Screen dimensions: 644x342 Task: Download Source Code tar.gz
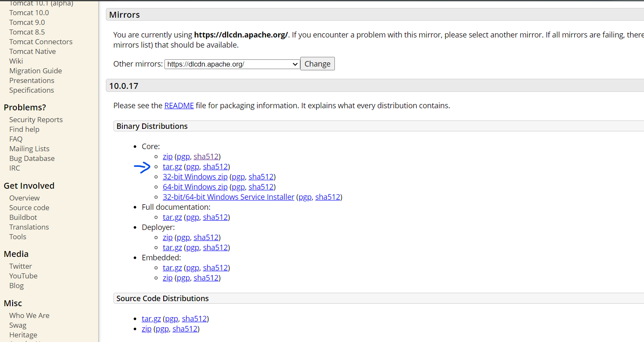151,318
